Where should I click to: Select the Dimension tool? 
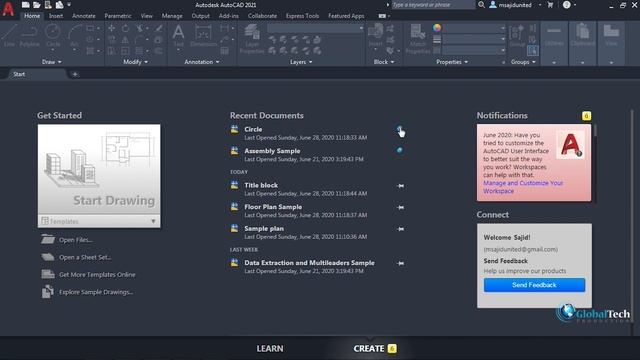pyautogui.click(x=203, y=36)
